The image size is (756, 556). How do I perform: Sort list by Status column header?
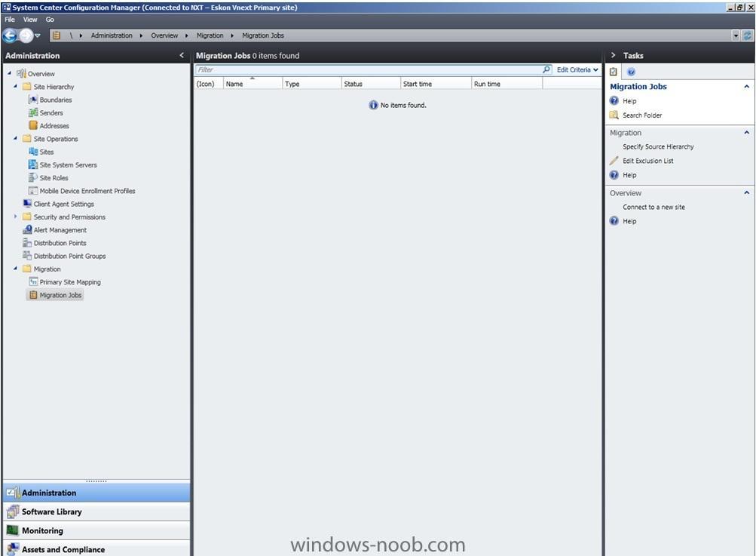[x=371, y=84]
